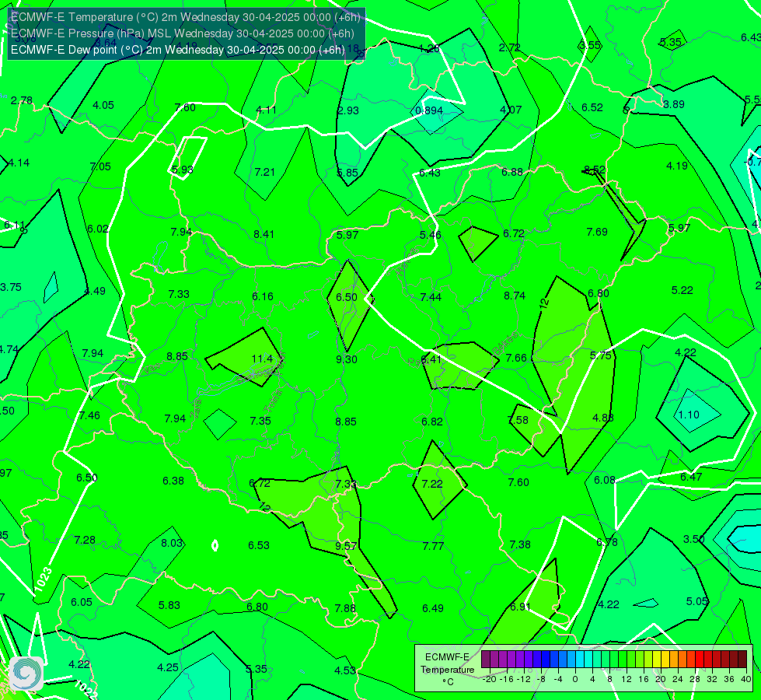Click the legend tick label 12
Image resolution: width=761 pixels, height=700 pixels.
[627, 679]
